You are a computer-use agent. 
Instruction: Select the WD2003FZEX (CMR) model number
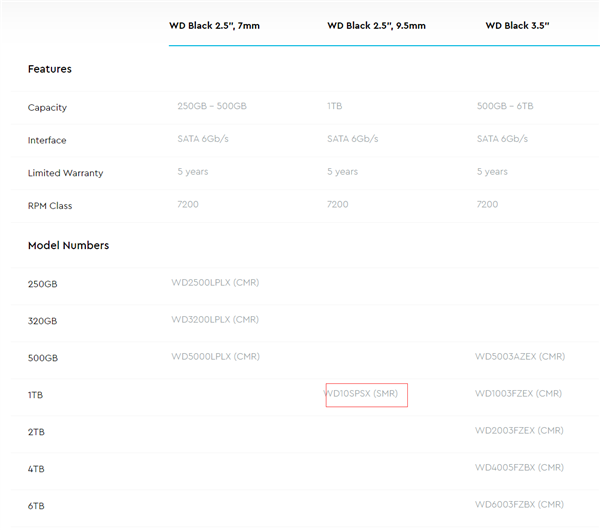pyautogui.click(x=520, y=431)
